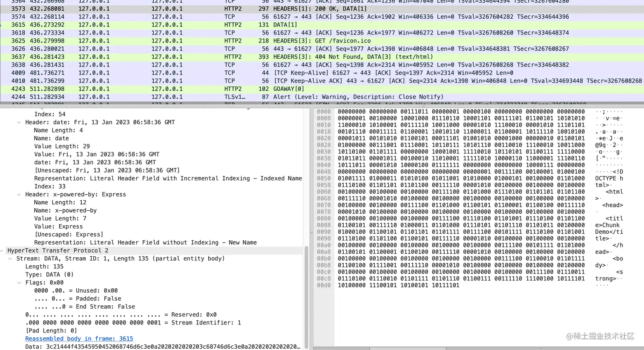
Task: Click ASCII text 'OCTYPE h' in bytes pane
Action: (609, 178)
